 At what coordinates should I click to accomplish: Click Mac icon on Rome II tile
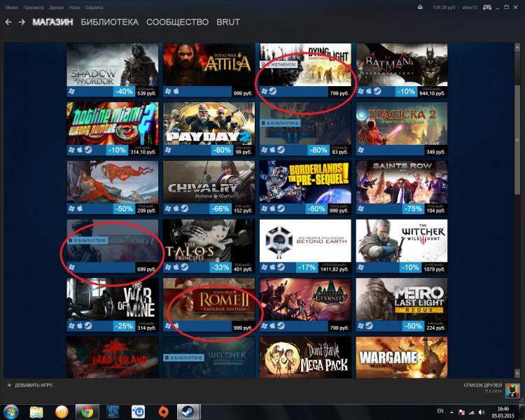click(x=176, y=325)
